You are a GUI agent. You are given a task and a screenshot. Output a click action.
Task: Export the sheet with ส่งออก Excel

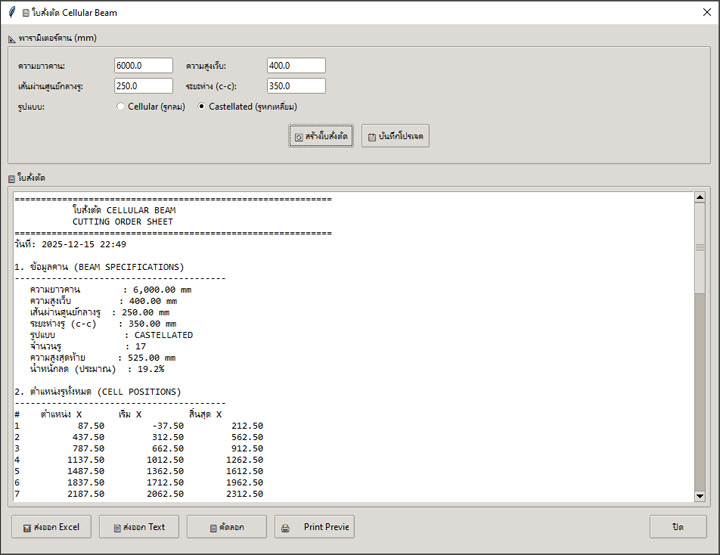pyautogui.click(x=51, y=527)
